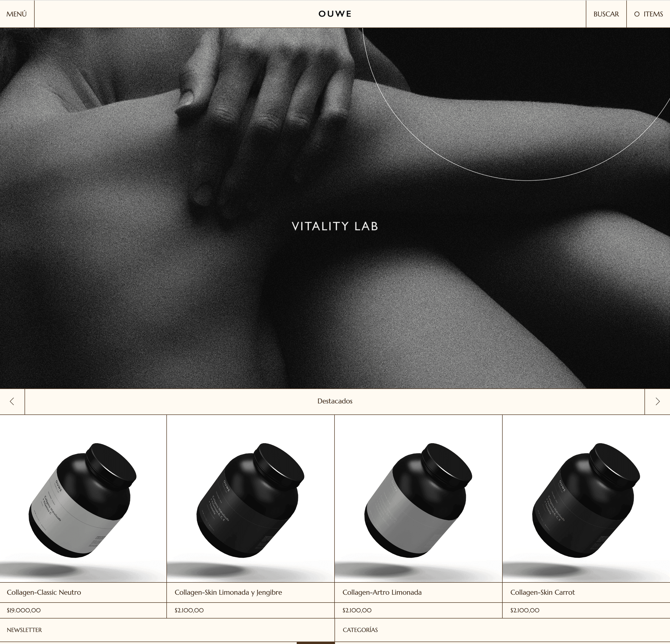
Task: Select the Collagen-Skin Limonada y Jengibre title
Action: point(228,592)
